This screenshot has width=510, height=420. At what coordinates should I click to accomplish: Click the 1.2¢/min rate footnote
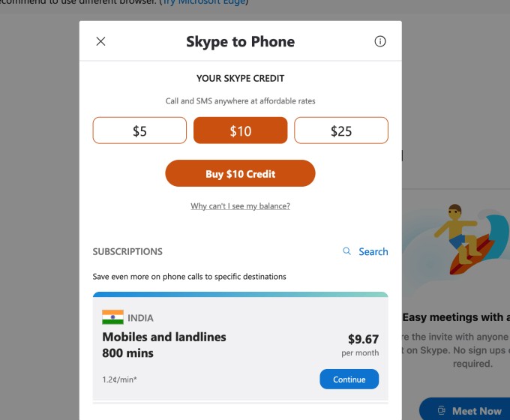(x=120, y=379)
